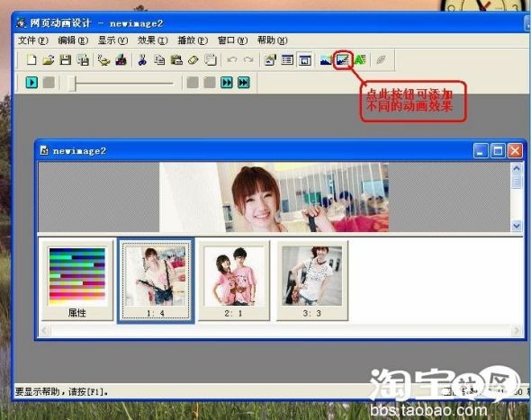The width and height of the screenshot is (531, 420).
Task: Paste with the clipboard icon
Action: click(x=176, y=60)
